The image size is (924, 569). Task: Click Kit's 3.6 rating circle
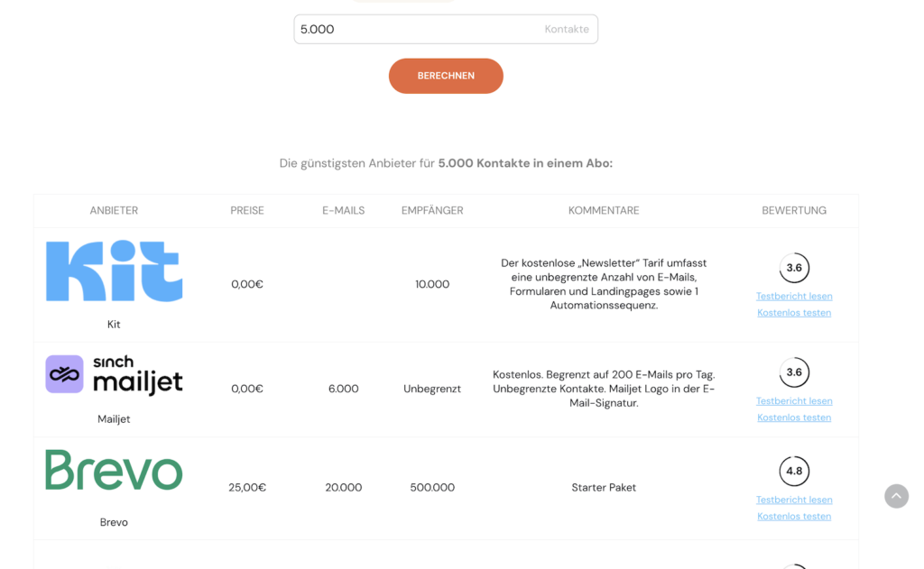[794, 268]
